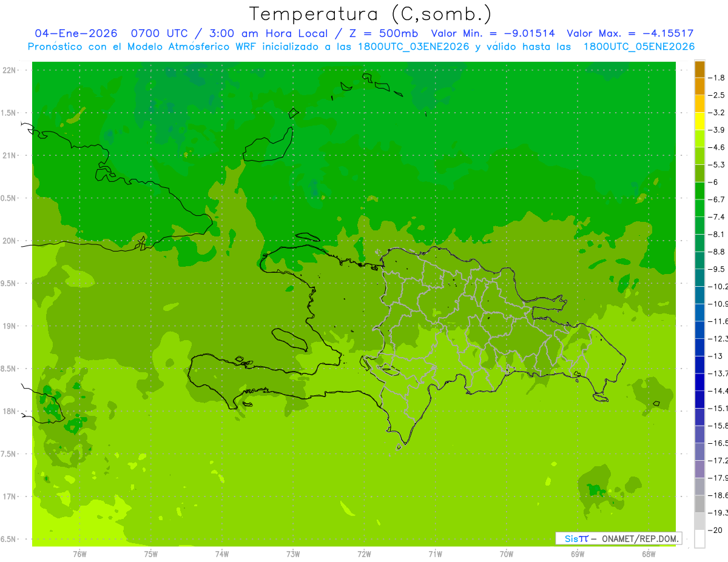728x562 pixels.
Task: Click the "69W" longitude axis label
Action: coord(578,554)
